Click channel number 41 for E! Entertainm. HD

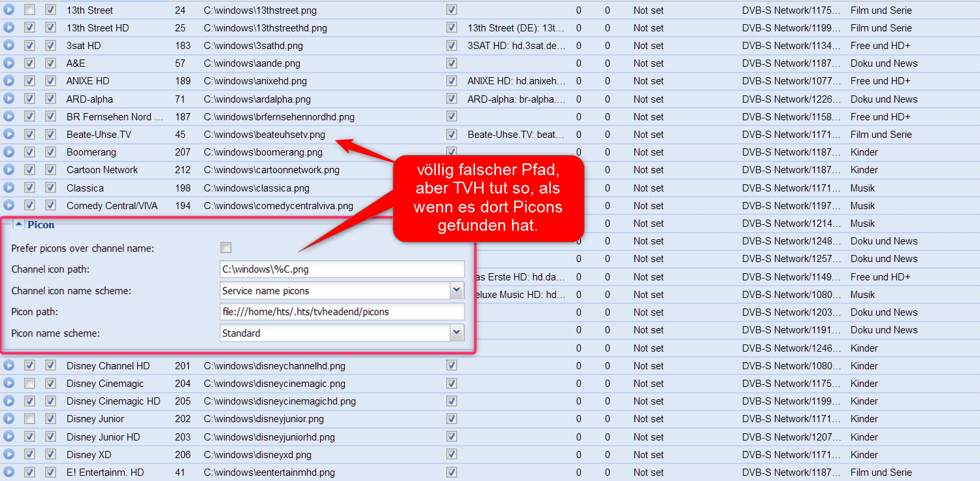180,473
